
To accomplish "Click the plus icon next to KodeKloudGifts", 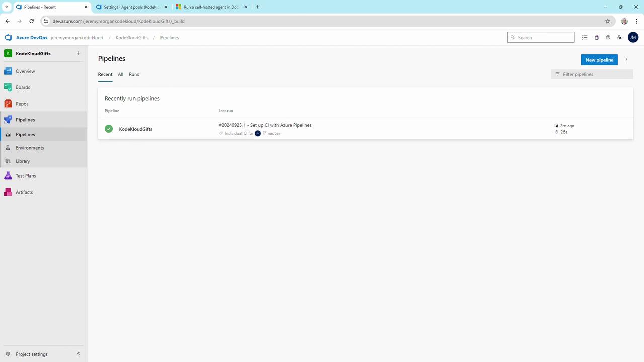I will (x=78, y=53).
